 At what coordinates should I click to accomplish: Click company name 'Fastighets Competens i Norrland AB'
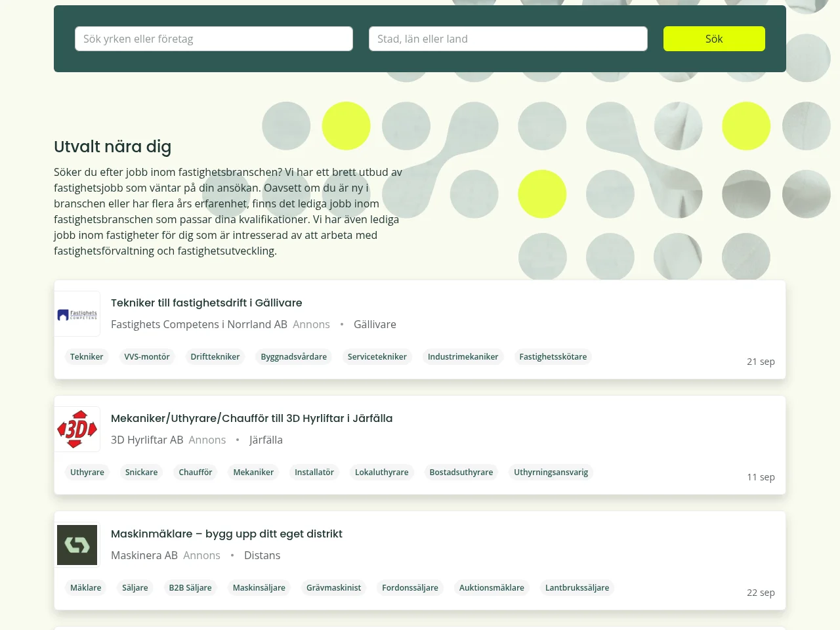[x=199, y=324]
